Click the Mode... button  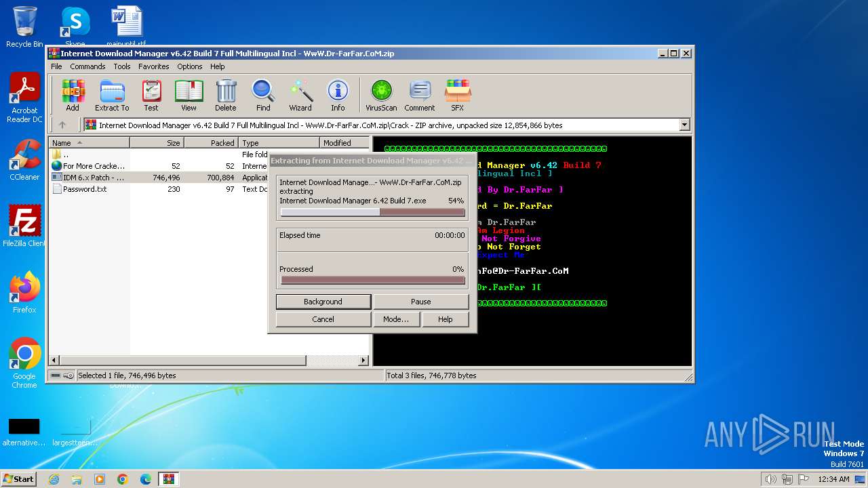(396, 319)
